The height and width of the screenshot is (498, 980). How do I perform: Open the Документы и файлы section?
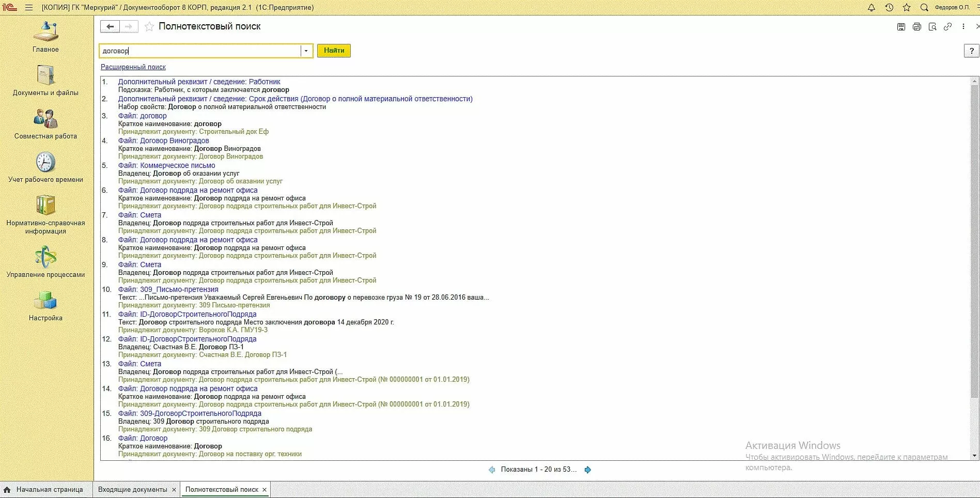click(46, 81)
